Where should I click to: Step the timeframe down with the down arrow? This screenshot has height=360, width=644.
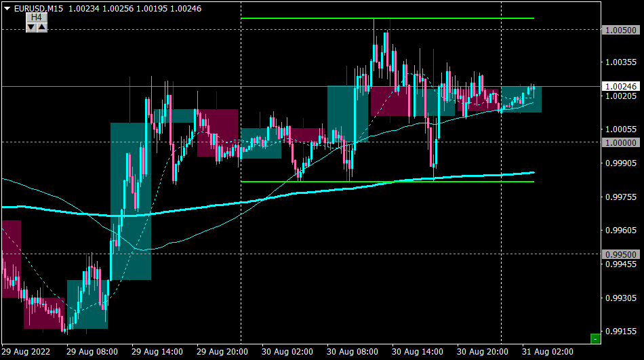31,28
